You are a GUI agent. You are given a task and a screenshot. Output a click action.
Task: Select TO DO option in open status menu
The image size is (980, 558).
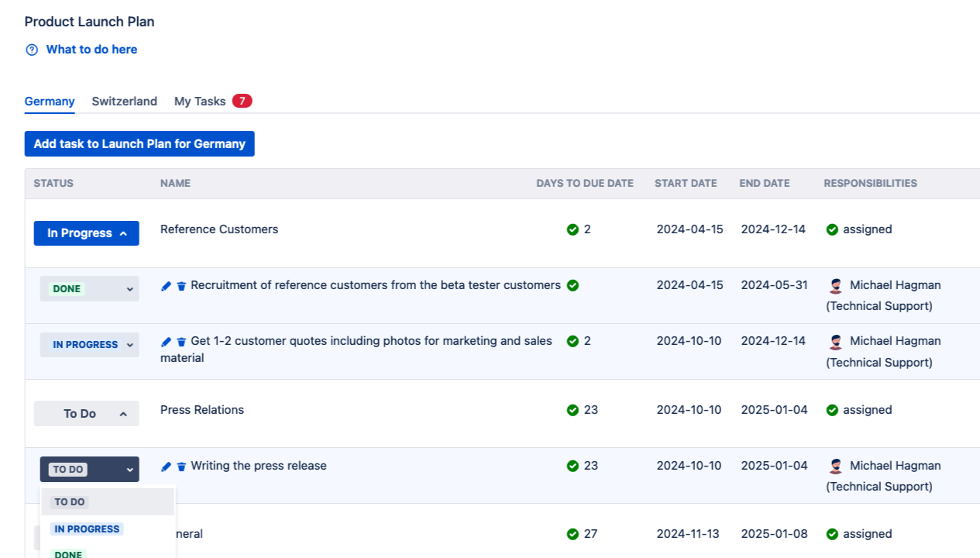pyautogui.click(x=70, y=502)
